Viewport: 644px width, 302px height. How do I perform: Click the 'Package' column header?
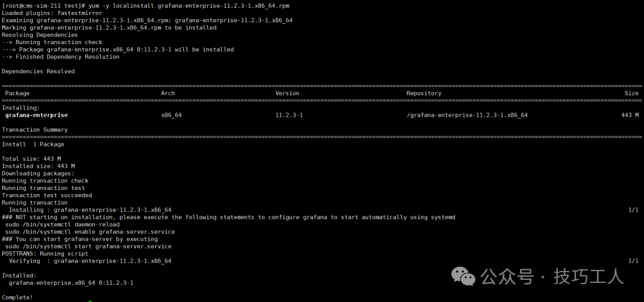point(17,93)
